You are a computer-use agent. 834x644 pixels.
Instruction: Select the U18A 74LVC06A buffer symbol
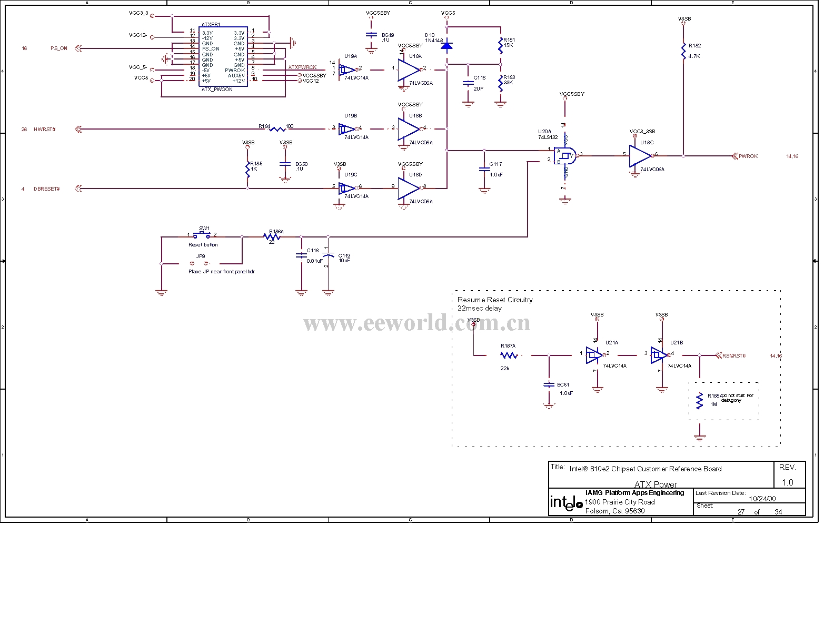[x=409, y=69]
